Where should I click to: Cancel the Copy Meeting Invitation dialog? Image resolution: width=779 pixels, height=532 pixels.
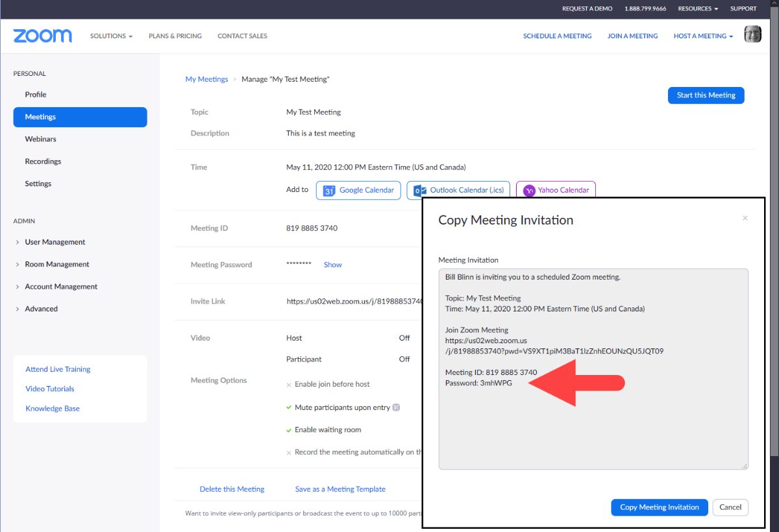(730, 507)
